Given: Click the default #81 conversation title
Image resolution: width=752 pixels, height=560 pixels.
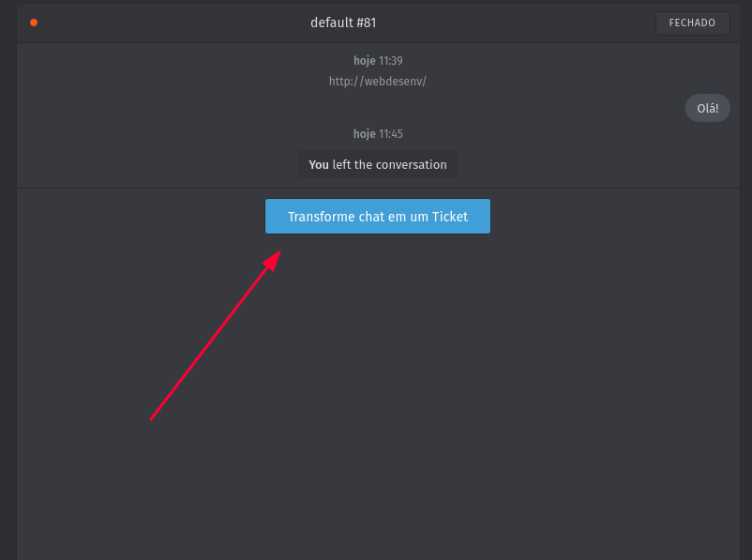Looking at the screenshot, I should click(x=343, y=23).
